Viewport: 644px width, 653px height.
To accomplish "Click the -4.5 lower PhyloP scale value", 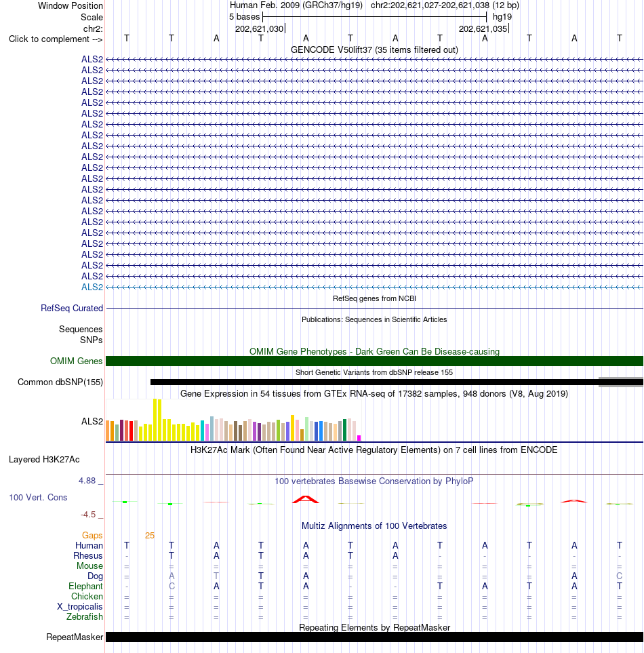I will tap(88, 514).
